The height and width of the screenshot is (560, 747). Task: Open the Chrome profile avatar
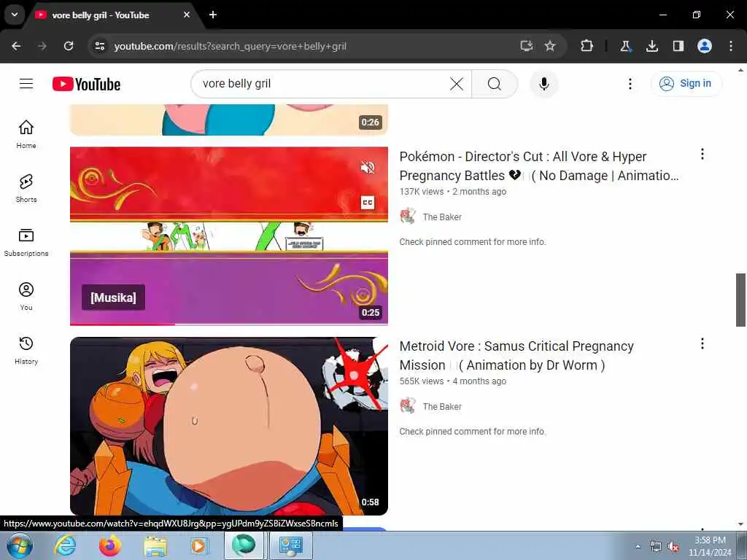tap(704, 46)
